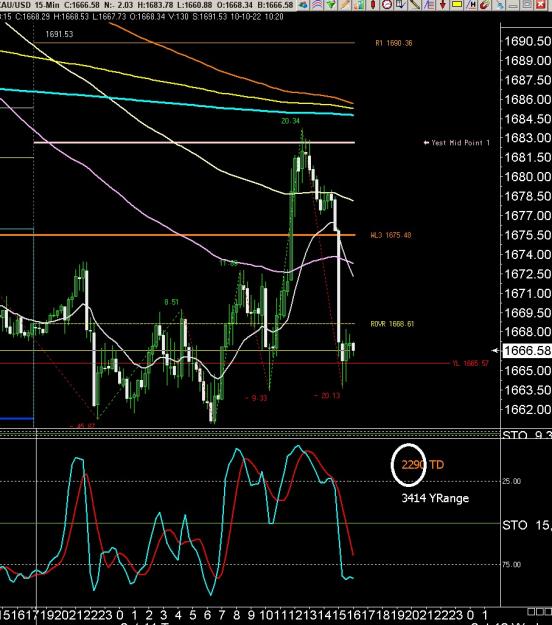Click the AU/USD 15-Min title text

click(x=30, y=5)
